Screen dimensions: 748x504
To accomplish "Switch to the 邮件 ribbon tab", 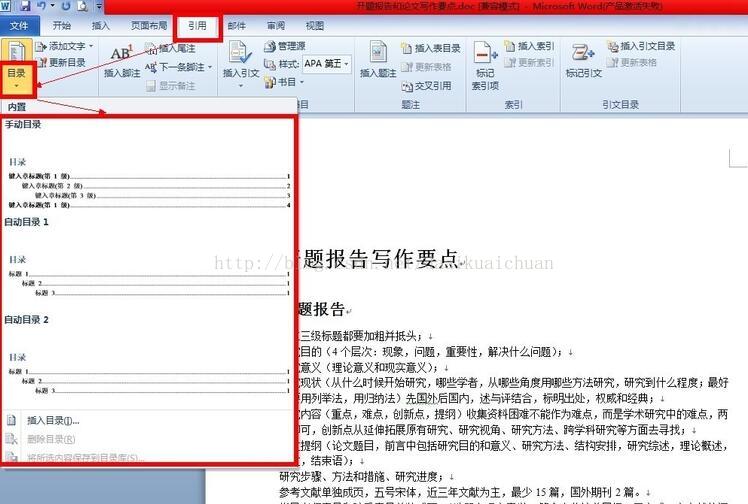I will pos(237,26).
